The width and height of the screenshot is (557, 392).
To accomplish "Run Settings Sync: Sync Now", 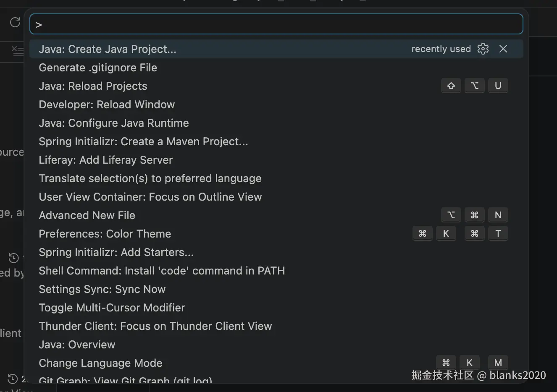I will [x=102, y=289].
